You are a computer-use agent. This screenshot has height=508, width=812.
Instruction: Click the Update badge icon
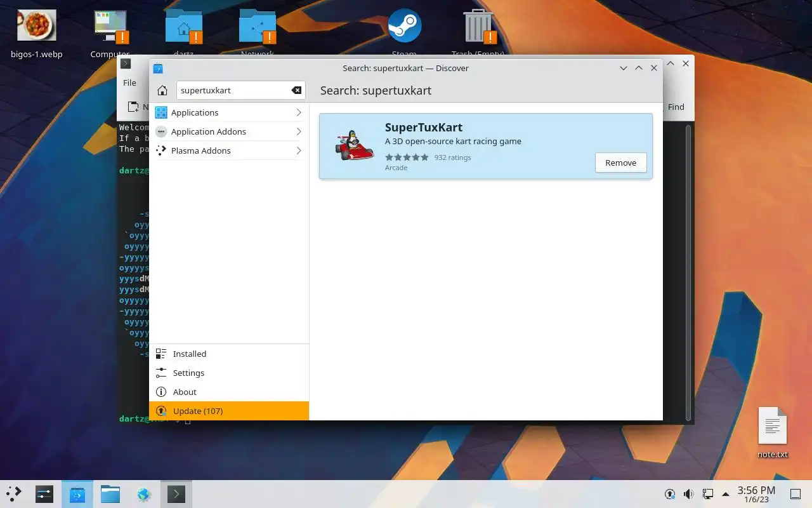[x=161, y=411]
